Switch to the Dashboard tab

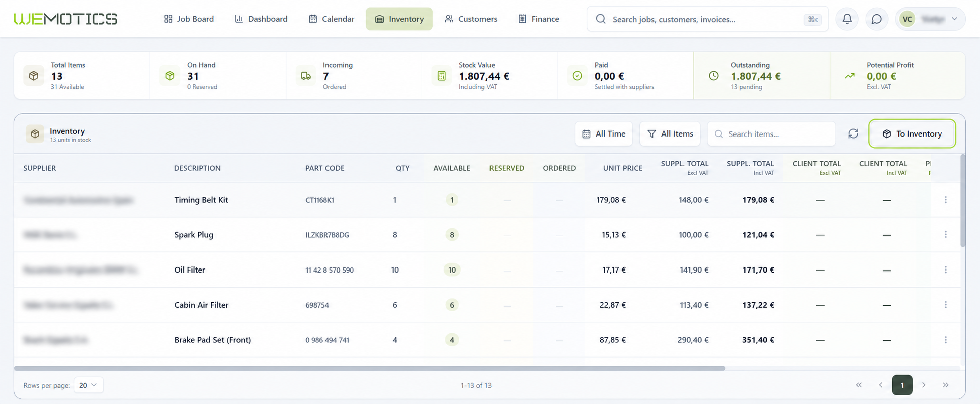click(x=261, y=19)
